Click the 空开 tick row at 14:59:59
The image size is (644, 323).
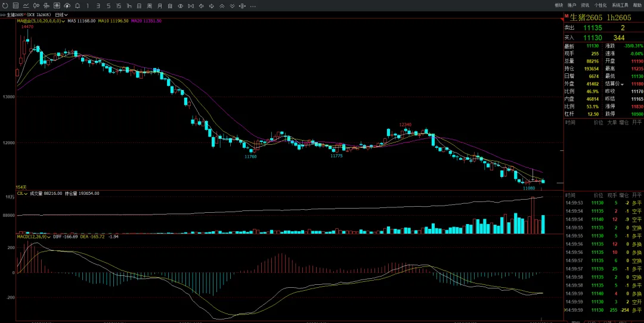(x=603, y=302)
